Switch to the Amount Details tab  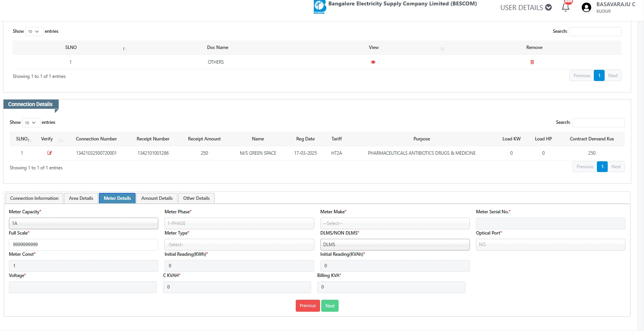click(157, 198)
